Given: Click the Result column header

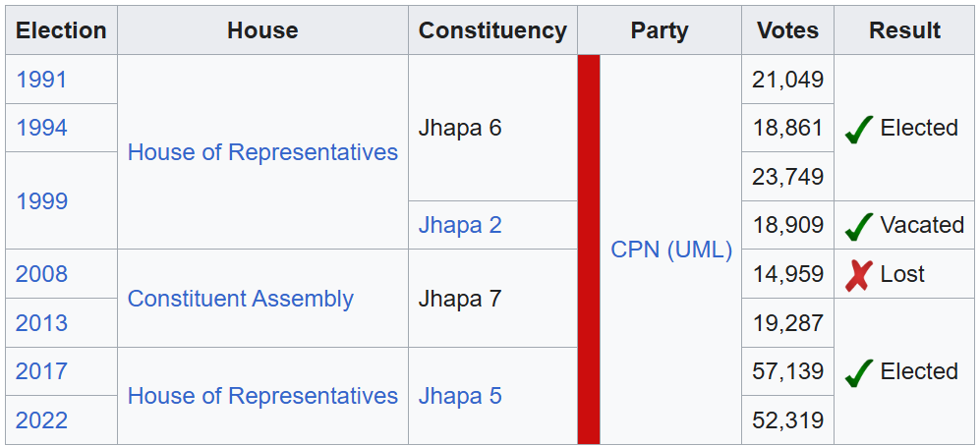Looking at the screenshot, I should pos(904,30).
